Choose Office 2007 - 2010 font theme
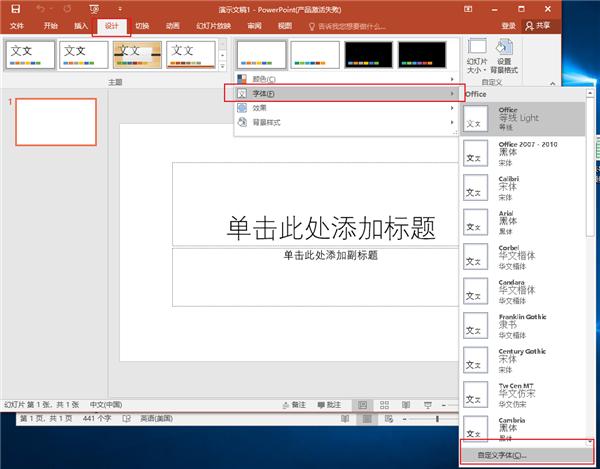600x469 pixels. pos(523,153)
